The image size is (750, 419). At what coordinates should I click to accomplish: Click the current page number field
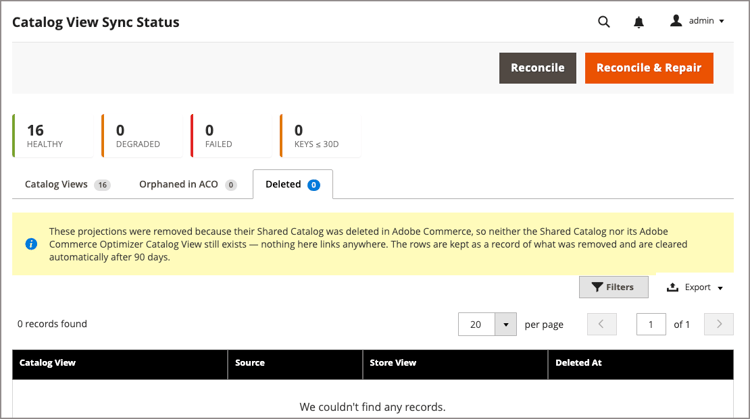[651, 324]
